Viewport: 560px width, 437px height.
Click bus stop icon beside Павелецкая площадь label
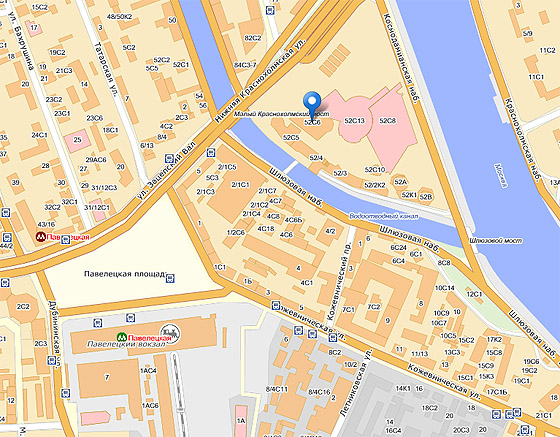point(170,278)
